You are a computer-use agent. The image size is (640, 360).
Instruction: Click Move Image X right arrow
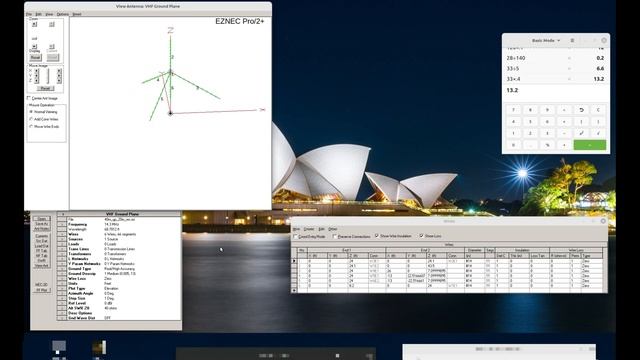pyautogui.click(x=59, y=71)
